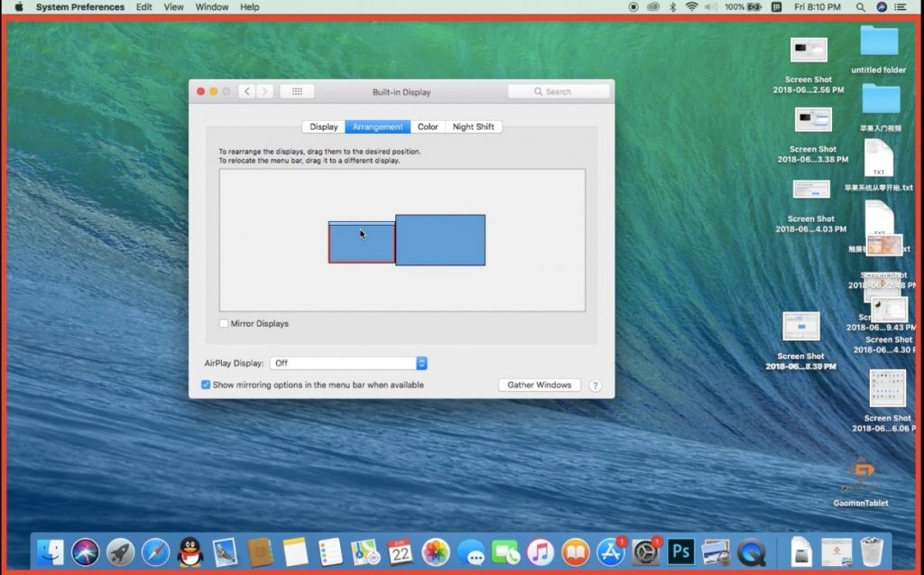Enable the Mirror Displays checkbox
The image size is (924, 575).
coord(224,323)
